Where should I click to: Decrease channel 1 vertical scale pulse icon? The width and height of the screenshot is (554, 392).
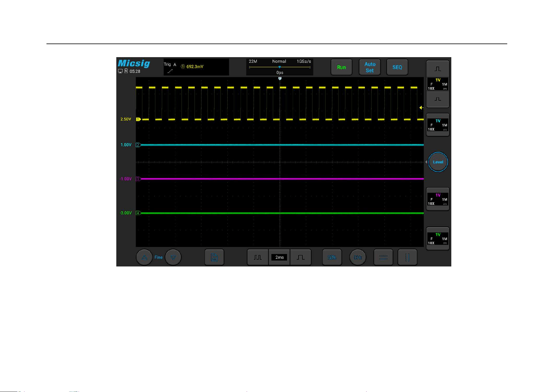click(x=438, y=99)
